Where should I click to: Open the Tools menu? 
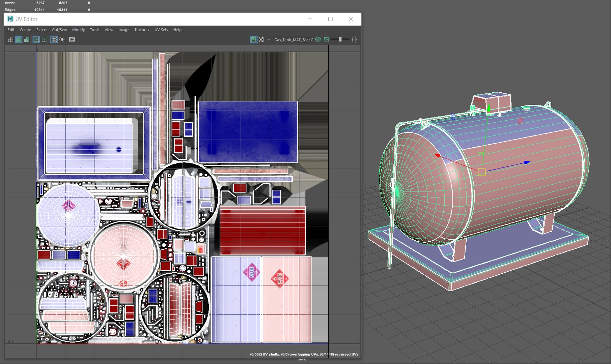pos(94,30)
